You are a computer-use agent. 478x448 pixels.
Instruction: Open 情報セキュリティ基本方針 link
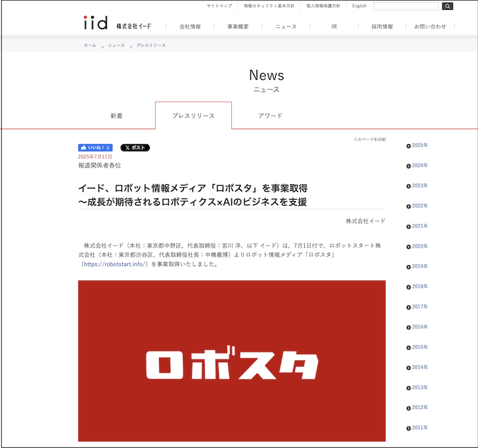pos(269,6)
